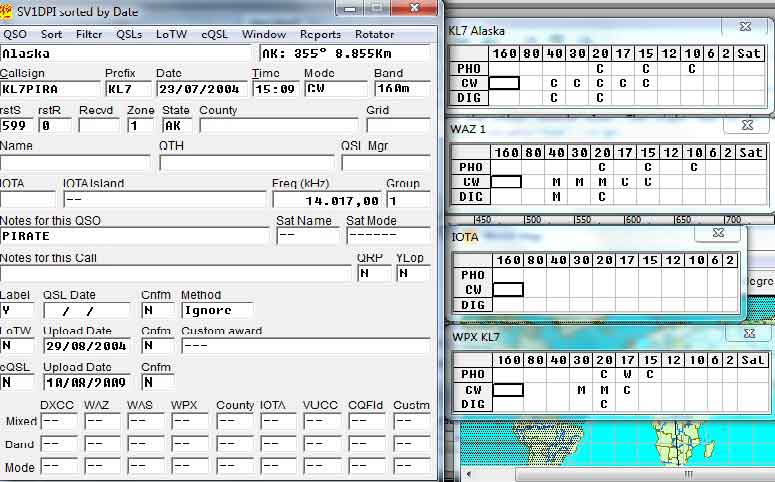The height and width of the screenshot is (482, 775).
Task: Open the QSLs menu
Action: (129, 34)
